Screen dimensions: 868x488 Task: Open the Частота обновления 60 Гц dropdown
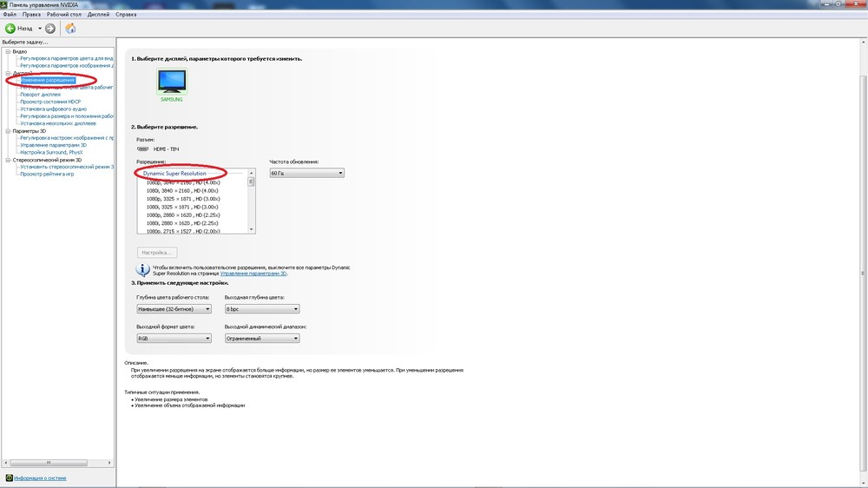coord(306,174)
